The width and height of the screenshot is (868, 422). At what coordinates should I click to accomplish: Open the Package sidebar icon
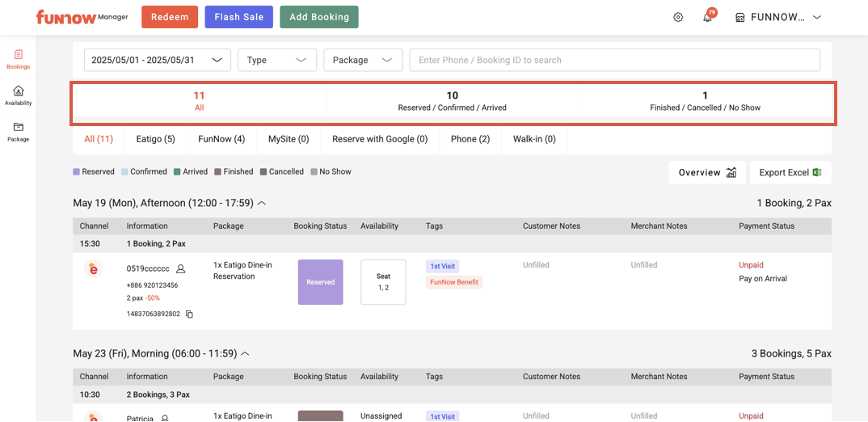point(18,132)
